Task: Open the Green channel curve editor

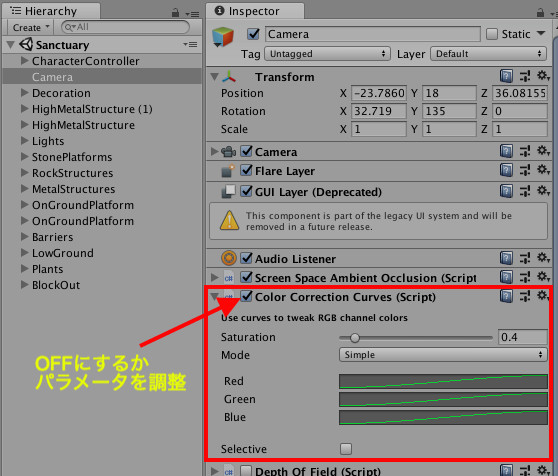Action: 443,399
